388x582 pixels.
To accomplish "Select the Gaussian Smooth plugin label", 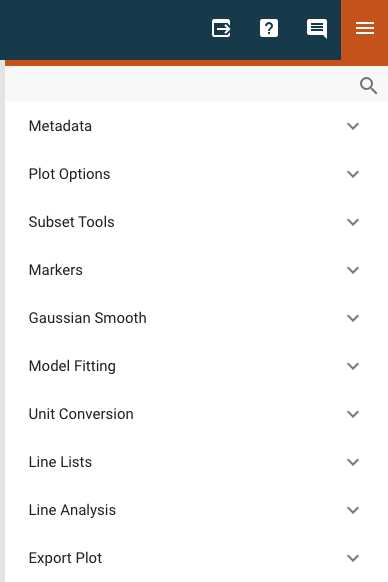I will click(88, 318).
